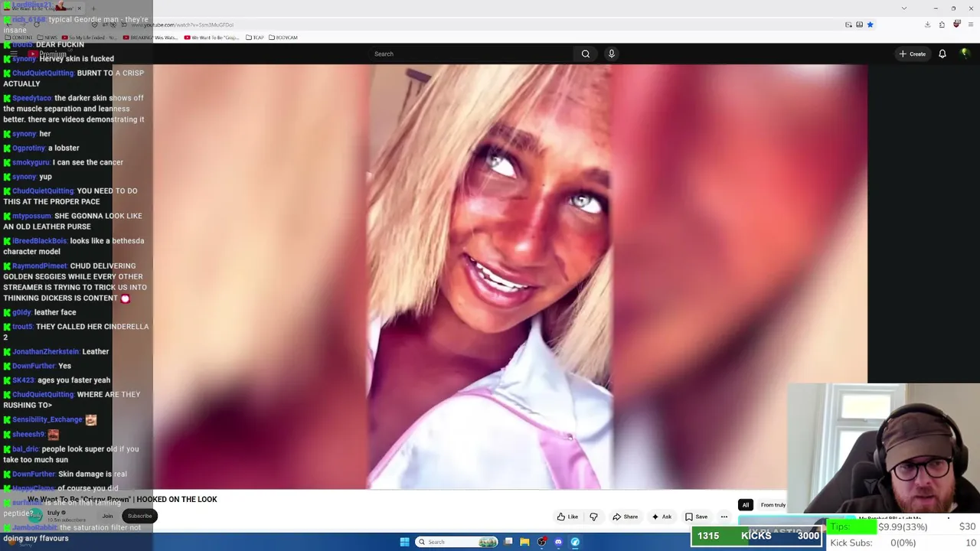Click the browser address bar URL
Screen dimensions: 980x551
(184, 24)
